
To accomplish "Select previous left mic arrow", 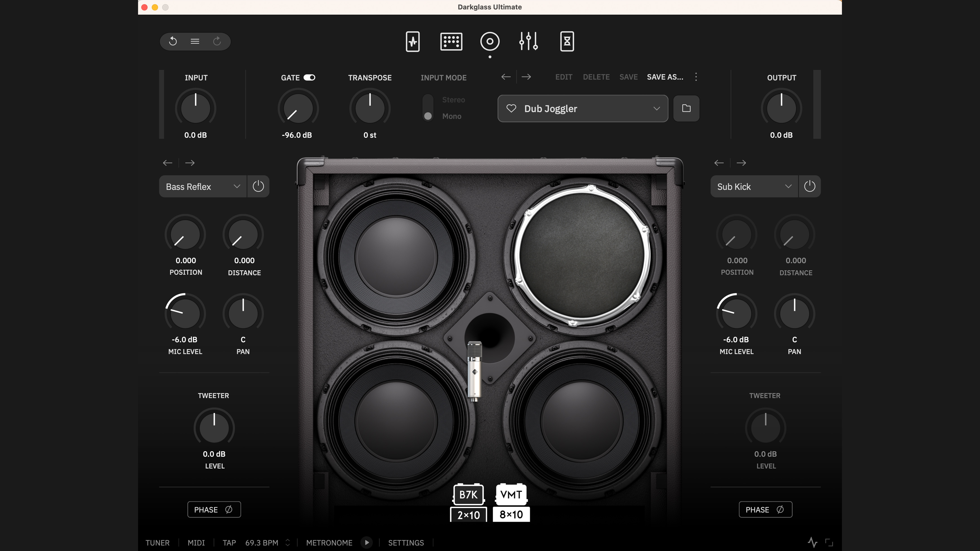I will coord(168,163).
